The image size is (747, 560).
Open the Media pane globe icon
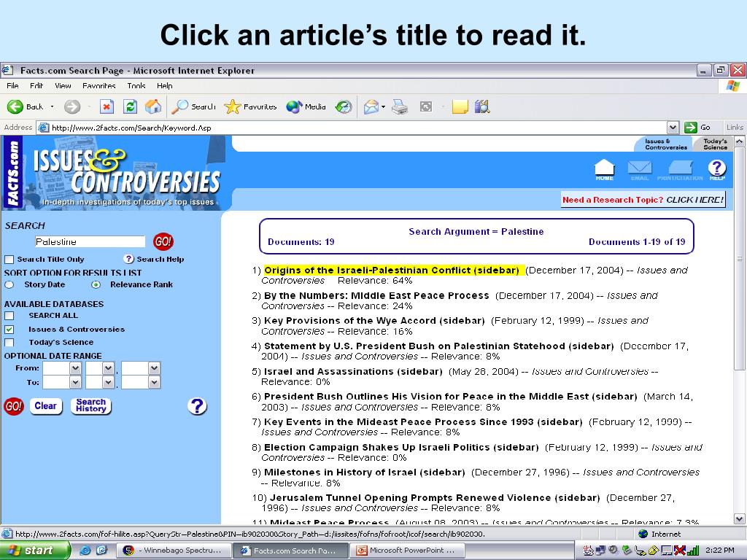click(x=294, y=106)
